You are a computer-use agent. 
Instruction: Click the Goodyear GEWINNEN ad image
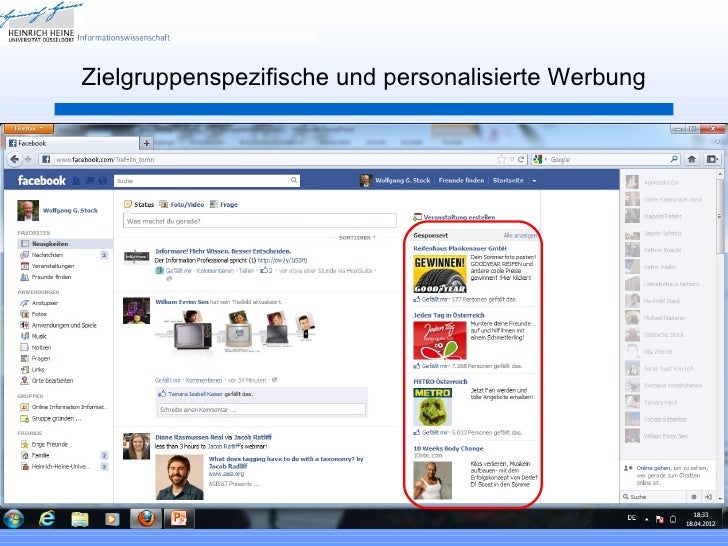coord(440,274)
